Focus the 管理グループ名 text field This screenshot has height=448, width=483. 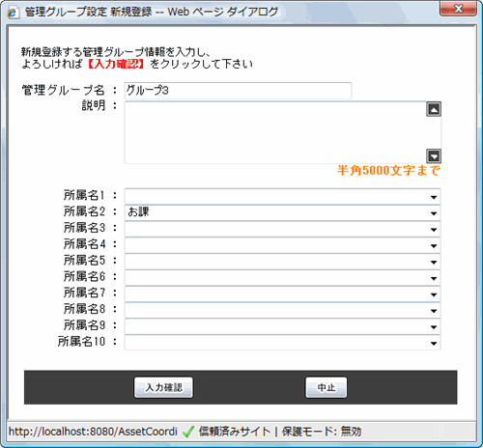238,91
